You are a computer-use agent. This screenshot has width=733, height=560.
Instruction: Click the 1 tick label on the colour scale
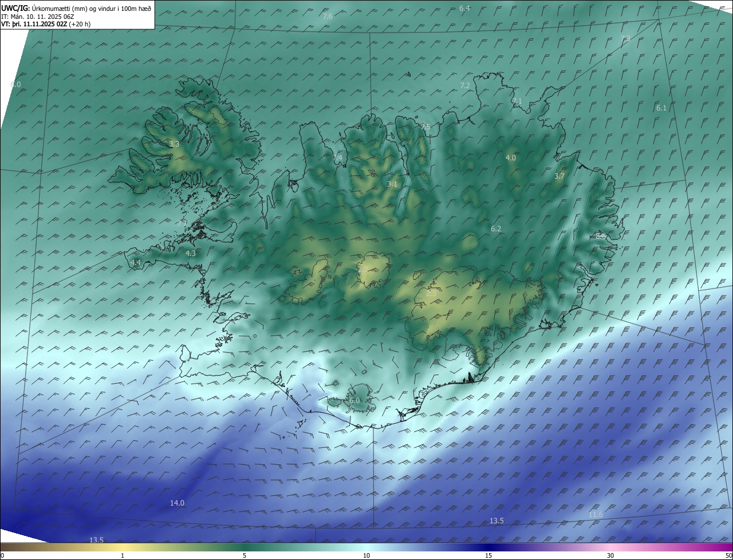123,555
